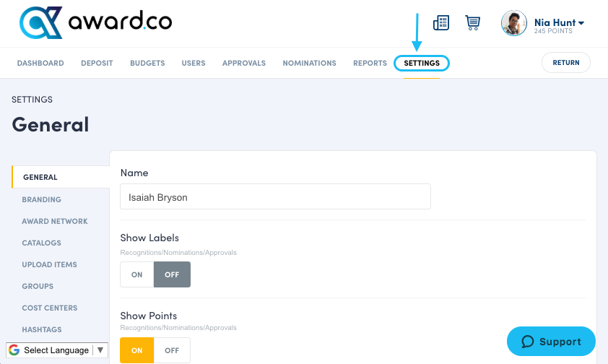Image resolution: width=608 pixels, height=364 pixels.
Task: Switch to the Reports tab
Action: pyautogui.click(x=370, y=63)
